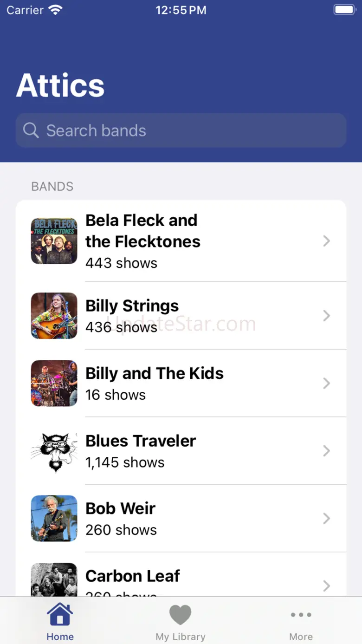
Task: Tap the Wi-Fi status icon
Action: [x=55, y=10]
